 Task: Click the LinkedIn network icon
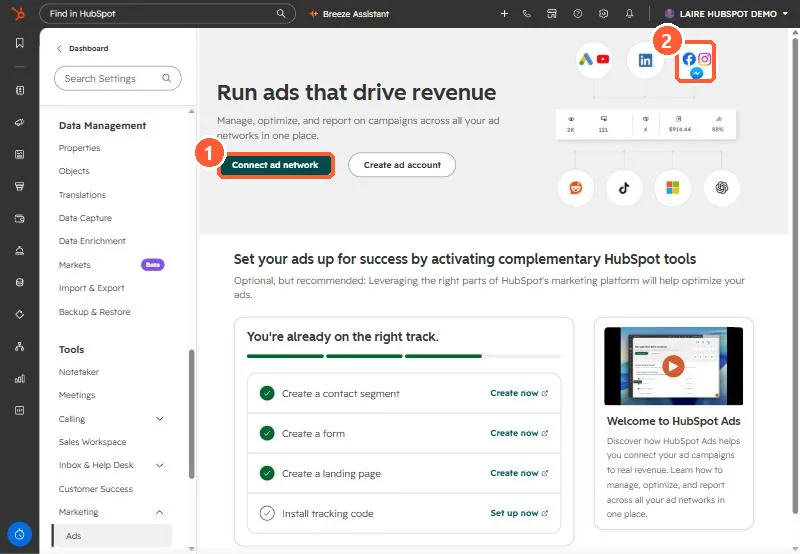[645, 60]
